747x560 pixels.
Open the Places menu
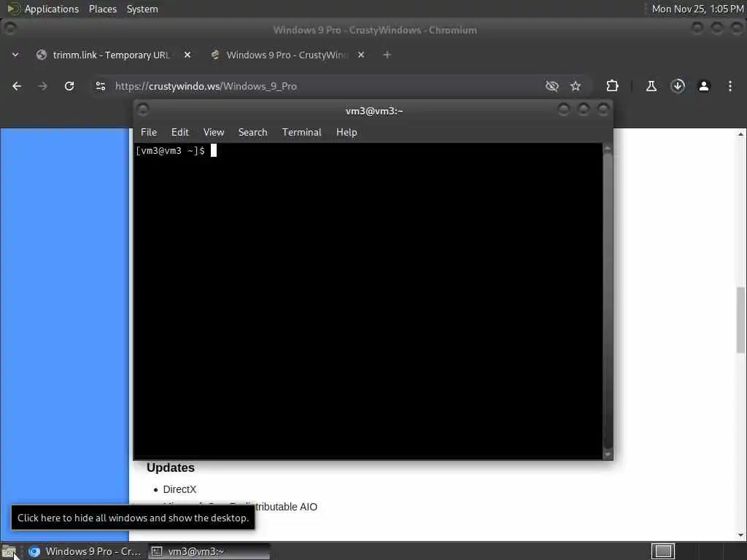(102, 9)
